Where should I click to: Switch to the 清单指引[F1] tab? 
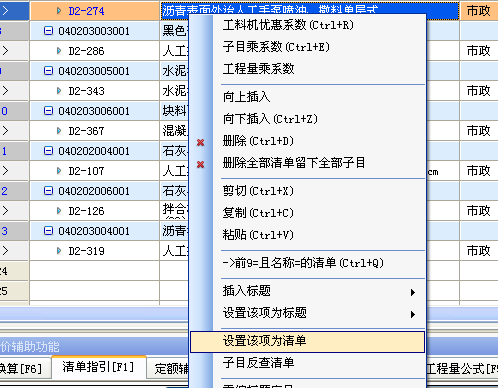point(99,367)
